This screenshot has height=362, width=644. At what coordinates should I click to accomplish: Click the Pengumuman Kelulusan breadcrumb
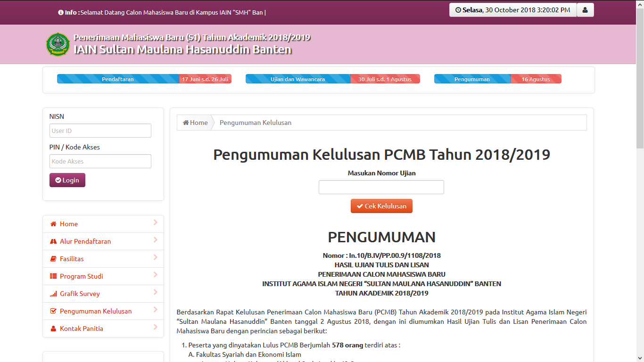pos(256,123)
